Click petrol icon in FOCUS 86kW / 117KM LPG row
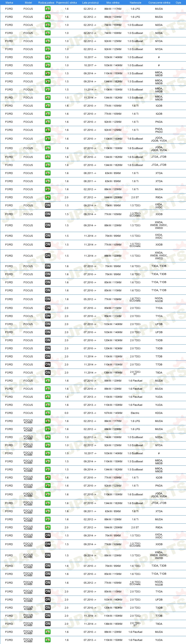This screenshot has width=186, height=644. [48, 9]
